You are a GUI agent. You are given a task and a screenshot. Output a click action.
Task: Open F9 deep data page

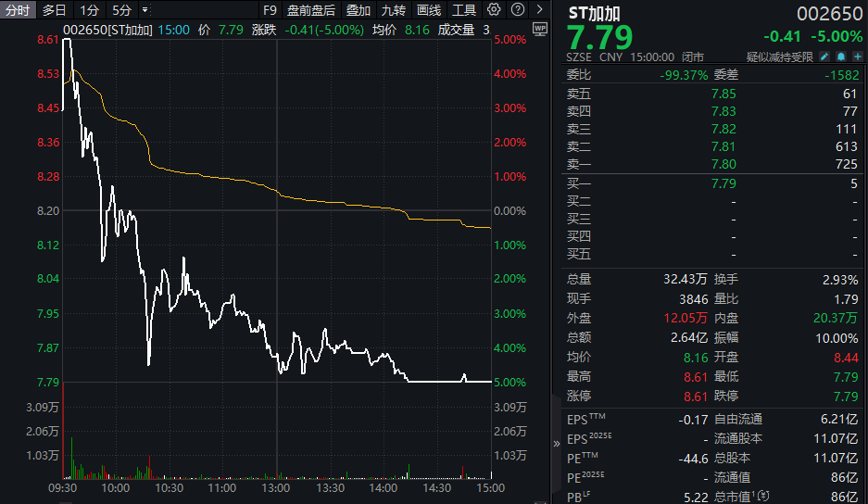[270, 10]
